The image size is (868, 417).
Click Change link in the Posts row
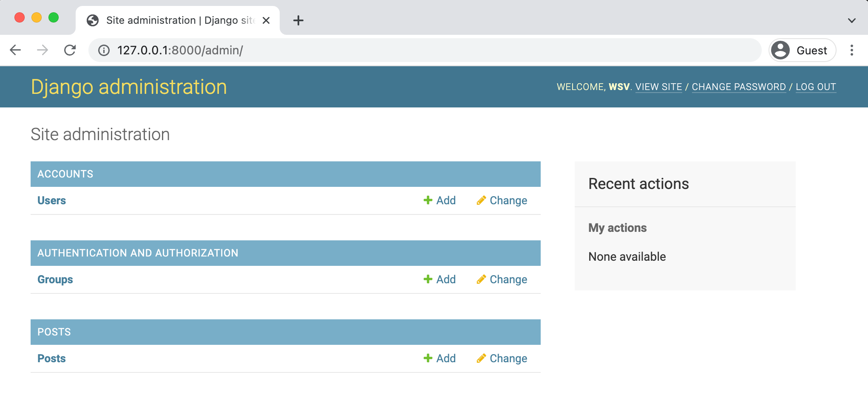pyautogui.click(x=502, y=358)
